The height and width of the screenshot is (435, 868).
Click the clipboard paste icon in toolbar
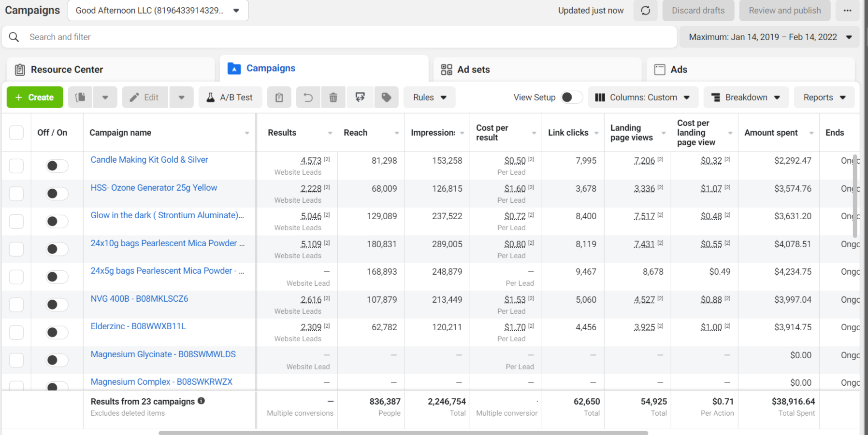[x=279, y=98]
